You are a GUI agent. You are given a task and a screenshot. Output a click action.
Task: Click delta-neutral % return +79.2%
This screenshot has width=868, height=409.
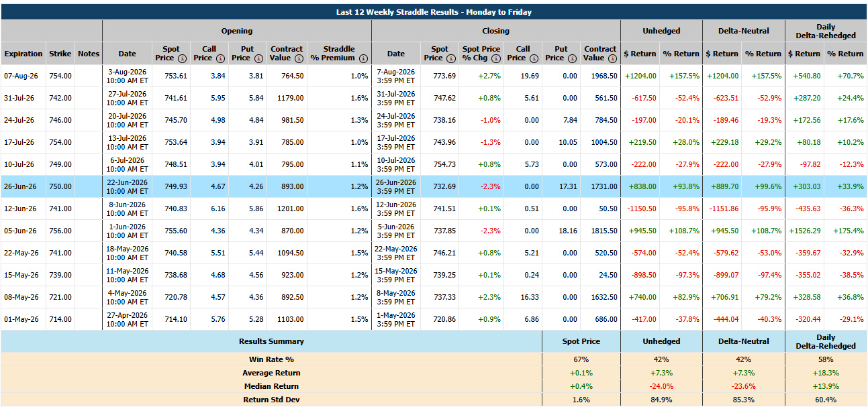tap(768, 297)
